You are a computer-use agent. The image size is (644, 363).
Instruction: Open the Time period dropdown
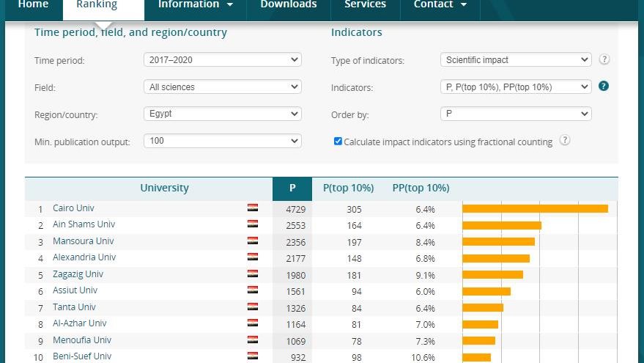(x=222, y=60)
